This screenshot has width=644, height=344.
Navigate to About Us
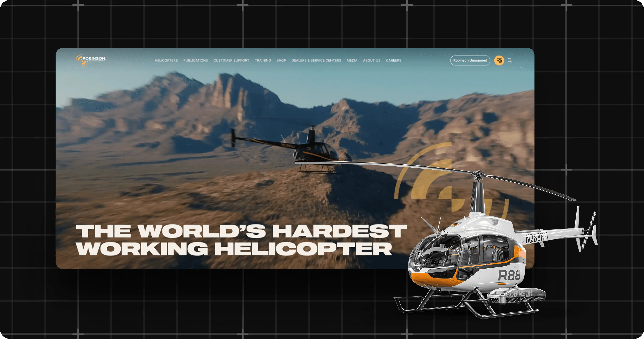coord(372,60)
